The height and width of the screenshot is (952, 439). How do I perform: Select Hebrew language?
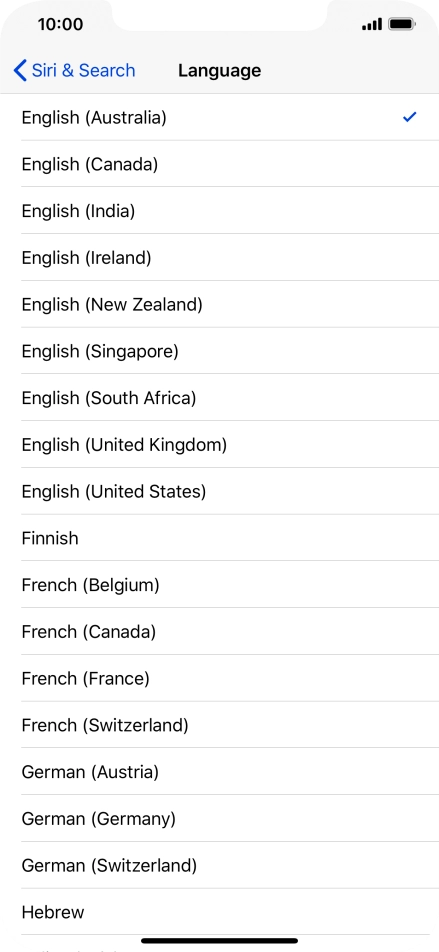(219, 912)
